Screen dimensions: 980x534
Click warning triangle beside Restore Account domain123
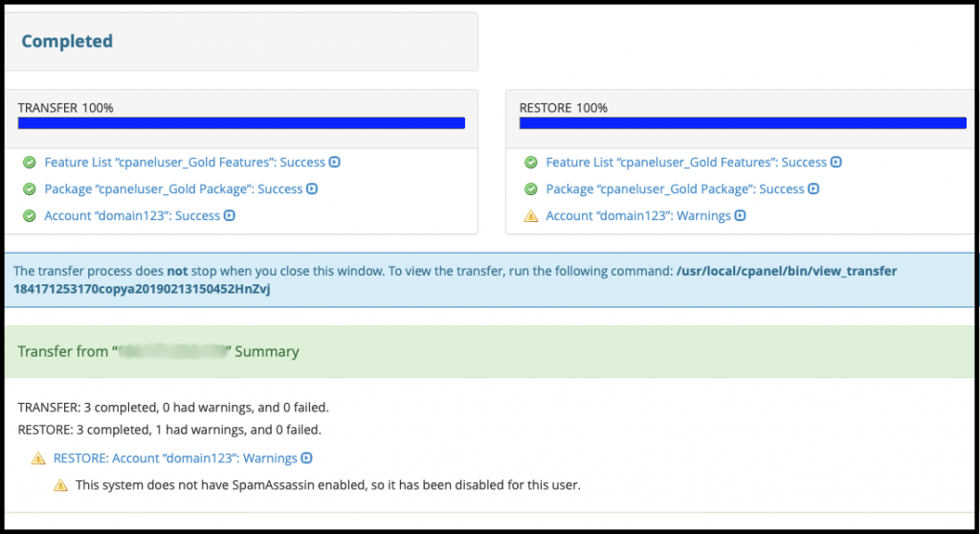pyautogui.click(x=530, y=215)
